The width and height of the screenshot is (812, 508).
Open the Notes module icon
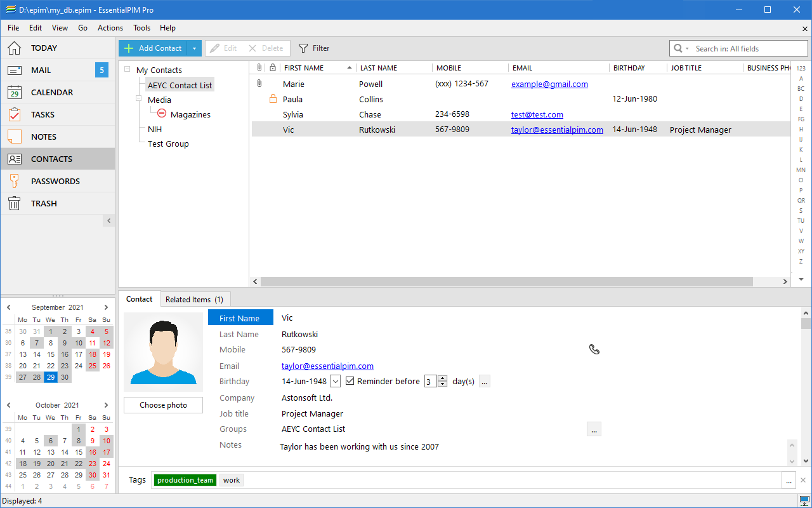click(15, 137)
